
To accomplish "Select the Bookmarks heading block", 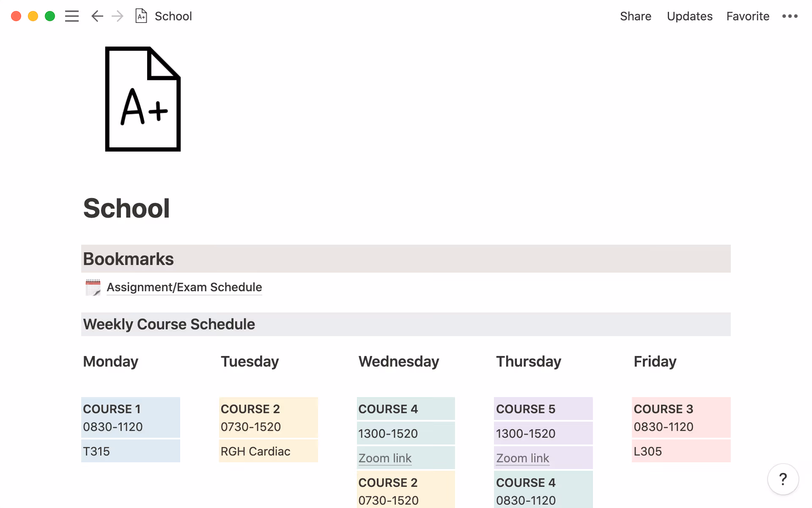I will [x=129, y=259].
